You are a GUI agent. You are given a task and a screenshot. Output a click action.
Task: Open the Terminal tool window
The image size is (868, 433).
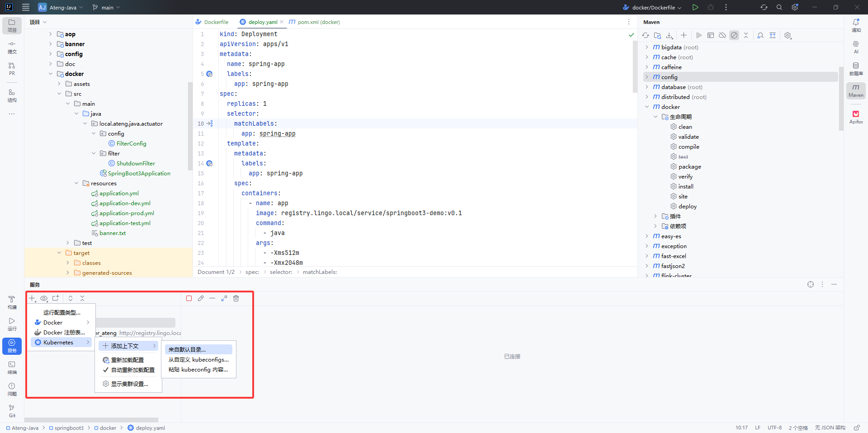point(12,367)
